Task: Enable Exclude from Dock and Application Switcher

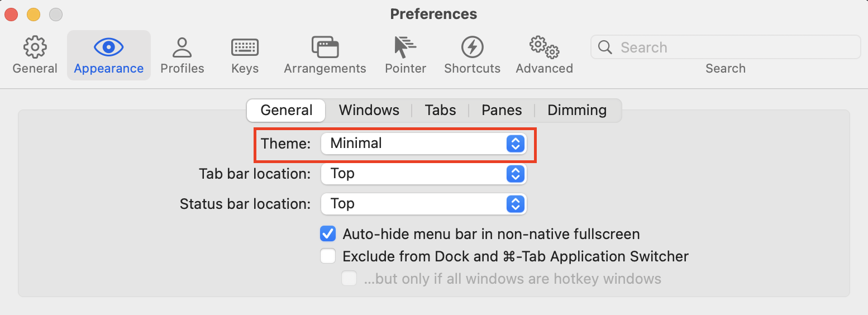Action: pos(328,256)
